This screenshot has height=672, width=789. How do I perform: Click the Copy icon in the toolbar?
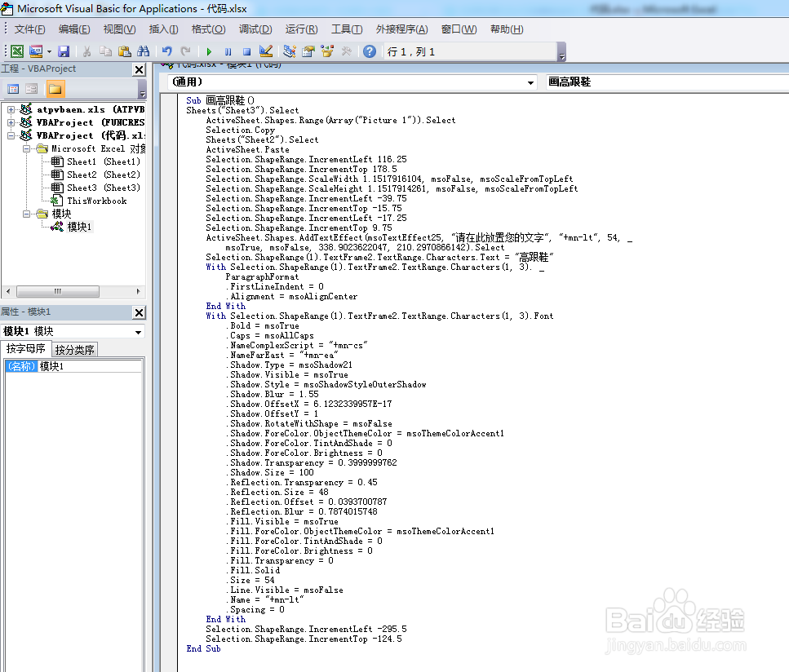tap(105, 51)
